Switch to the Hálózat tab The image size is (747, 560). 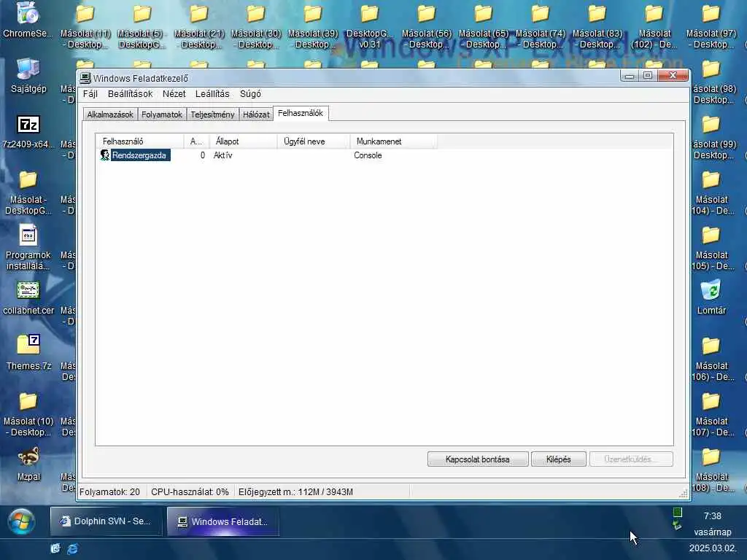[x=256, y=114]
